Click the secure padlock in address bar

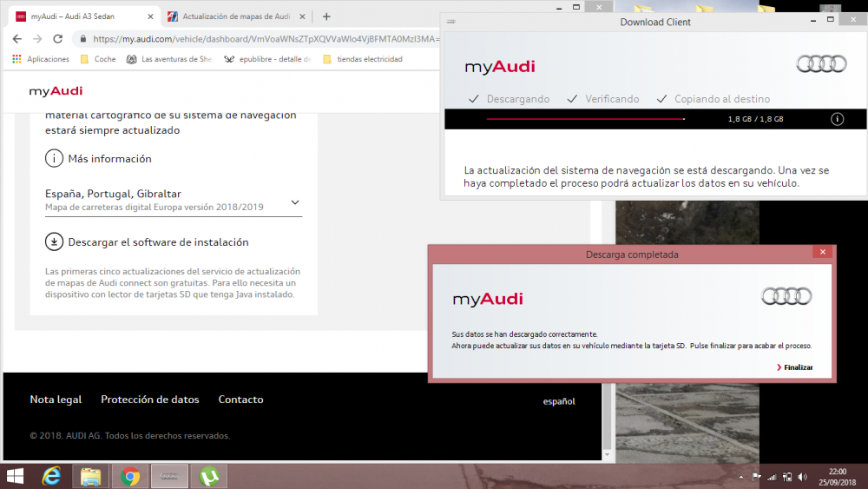pos(83,39)
